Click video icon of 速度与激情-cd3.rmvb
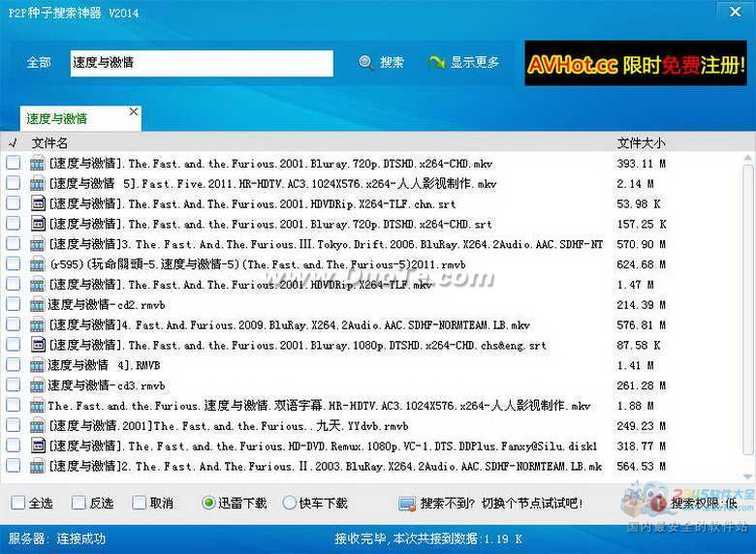 coord(37,385)
